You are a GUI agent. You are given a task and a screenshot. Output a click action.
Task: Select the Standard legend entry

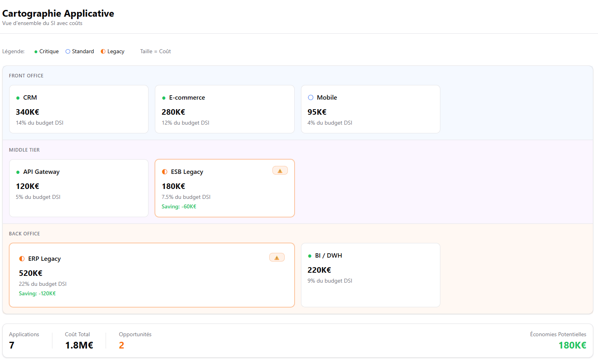[x=80, y=52]
